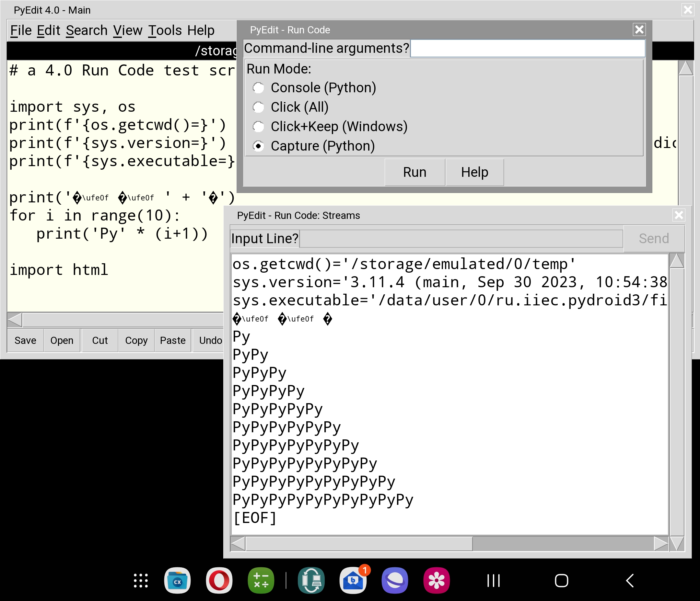Open the Search menu
Viewport: 700px width, 601px height.
pyautogui.click(x=87, y=30)
